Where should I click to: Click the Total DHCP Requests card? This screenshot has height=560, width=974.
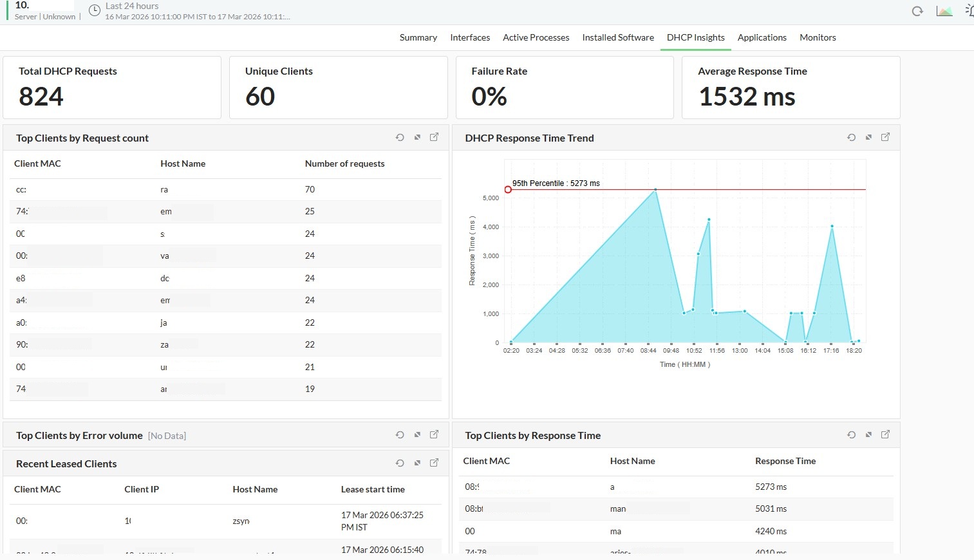(112, 88)
